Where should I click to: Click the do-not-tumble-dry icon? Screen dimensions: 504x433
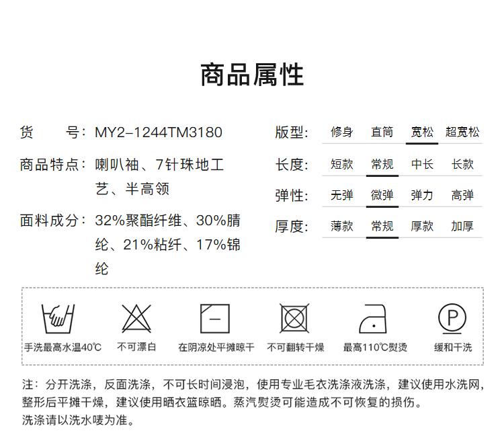tap(294, 318)
